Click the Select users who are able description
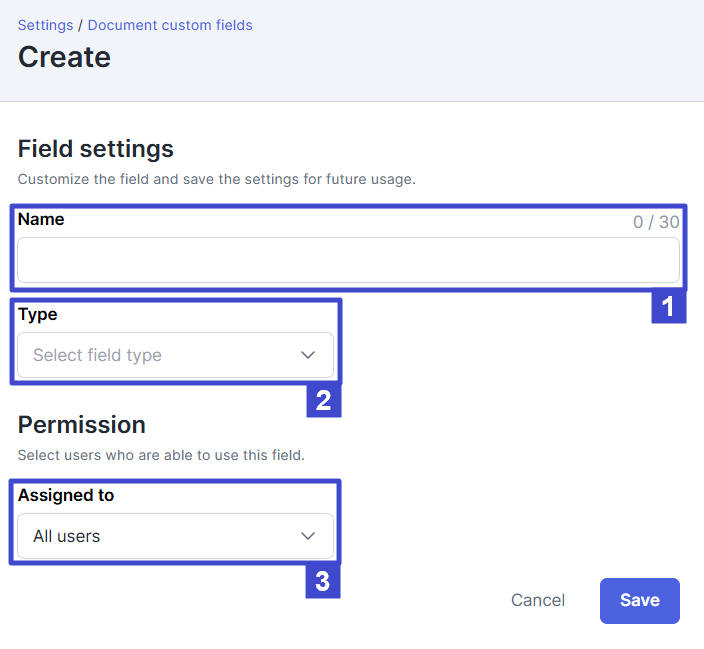The width and height of the screenshot is (704, 649). (161, 455)
